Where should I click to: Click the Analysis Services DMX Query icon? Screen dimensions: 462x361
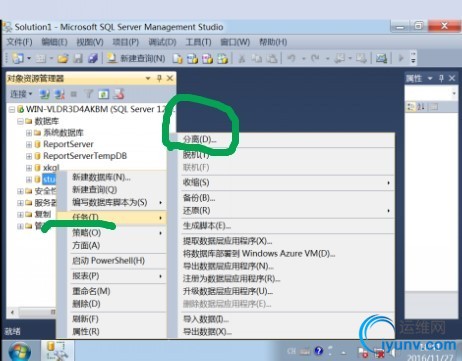[207, 59]
